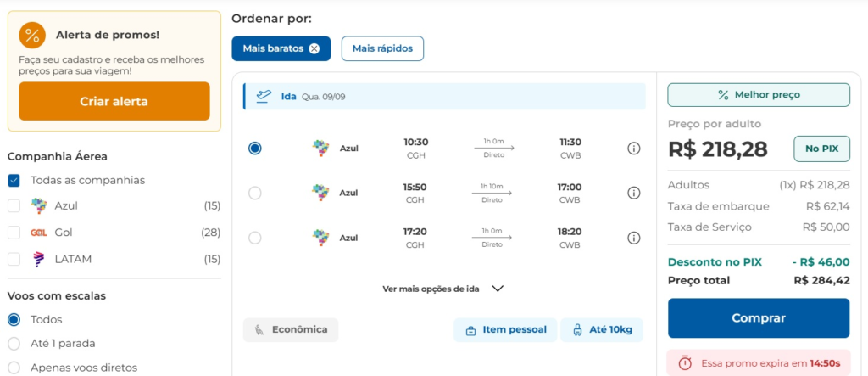Click the Comprar button

(759, 318)
